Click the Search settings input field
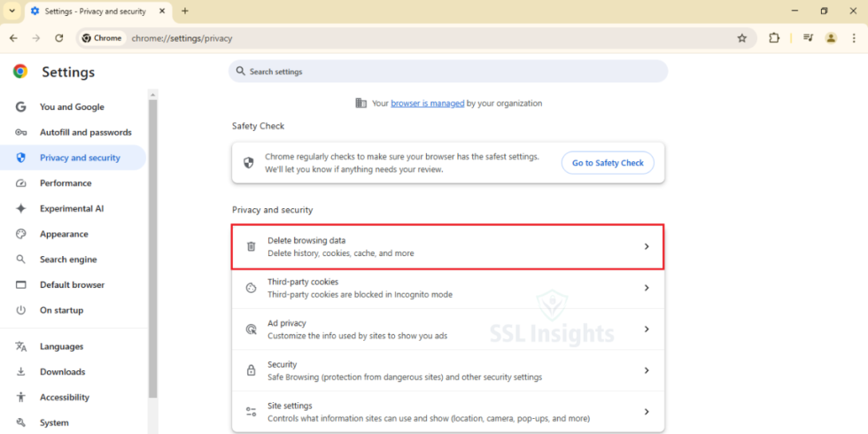The height and width of the screenshot is (434, 868). tap(448, 72)
